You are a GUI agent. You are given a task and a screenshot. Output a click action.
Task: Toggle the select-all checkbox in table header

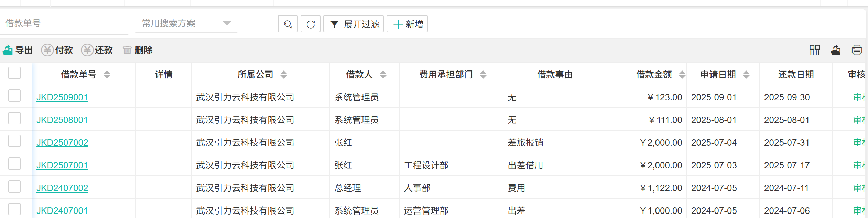pos(14,73)
